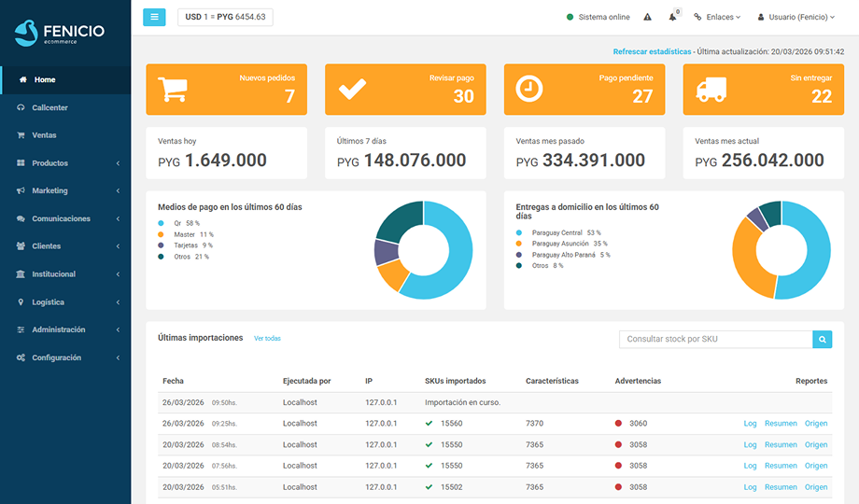This screenshot has width=859, height=504.
Task: Open Ventas from the sidebar
Action: pos(44,135)
